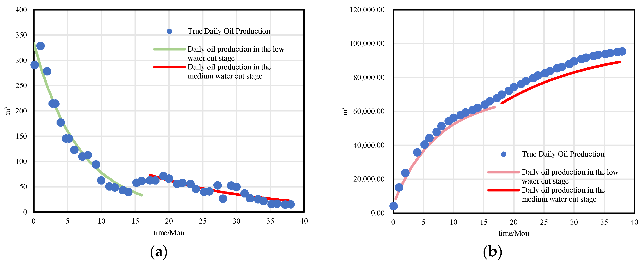
Task: Click the first data point in chart (b)
Action: (394, 206)
